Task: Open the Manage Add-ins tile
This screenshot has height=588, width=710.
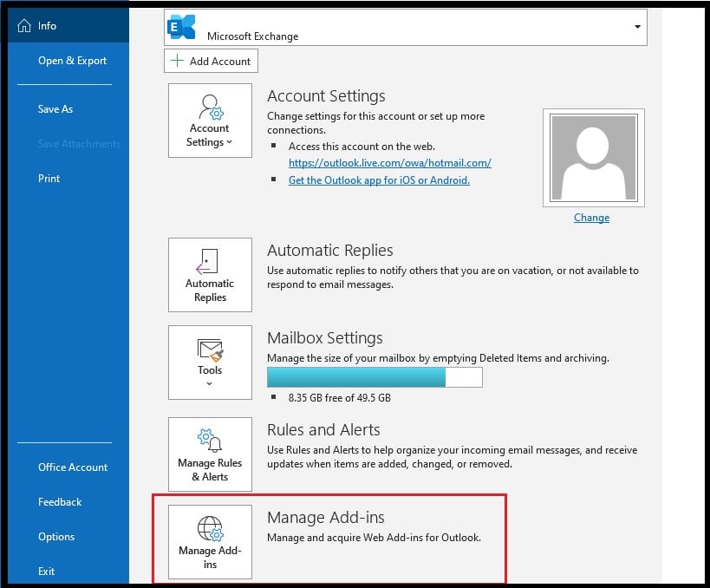Action: click(x=210, y=542)
